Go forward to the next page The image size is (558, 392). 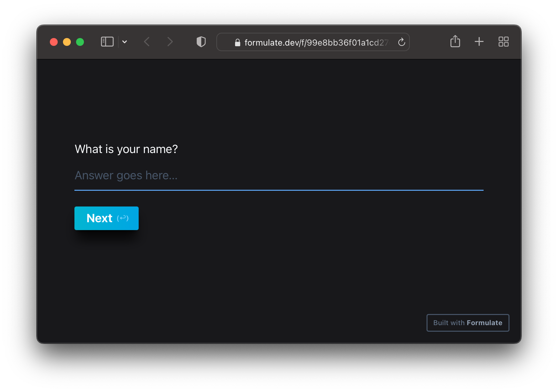[x=169, y=42]
